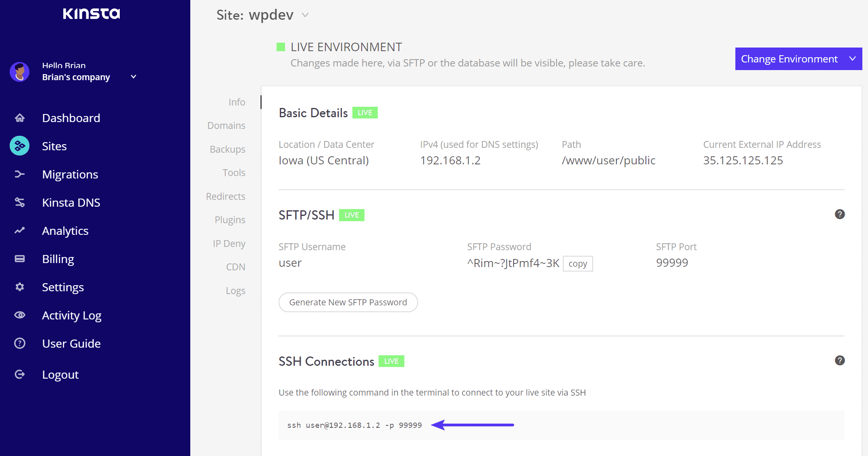
Task: Switch to the CDN tab
Action: click(235, 267)
